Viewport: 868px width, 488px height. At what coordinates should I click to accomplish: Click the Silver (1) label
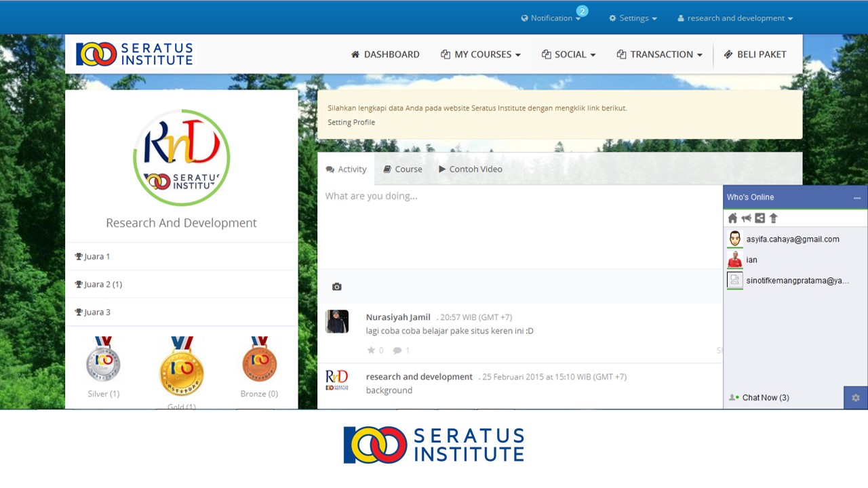[x=103, y=394]
